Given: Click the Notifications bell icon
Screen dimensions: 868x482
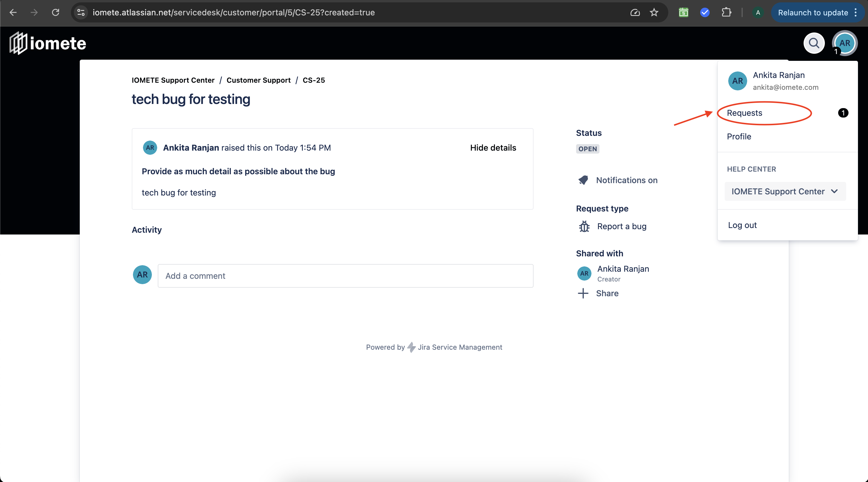Looking at the screenshot, I should [x=582, y=180].
